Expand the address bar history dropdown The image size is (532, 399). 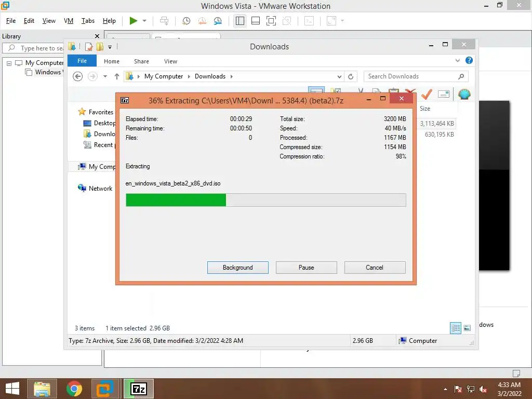point(339,77)
